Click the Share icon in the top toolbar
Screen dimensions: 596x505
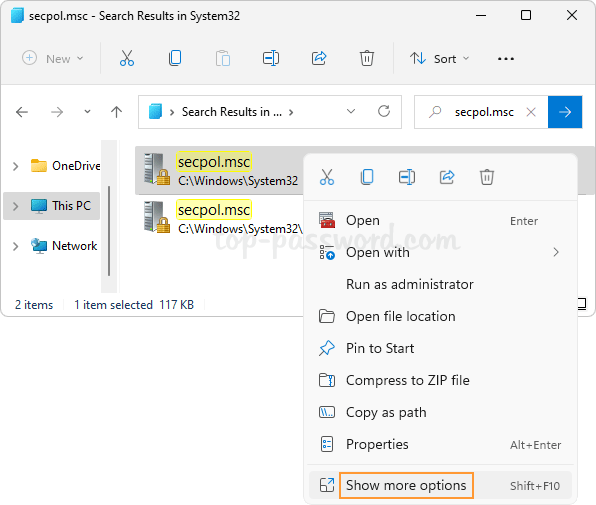coord(319,59)
